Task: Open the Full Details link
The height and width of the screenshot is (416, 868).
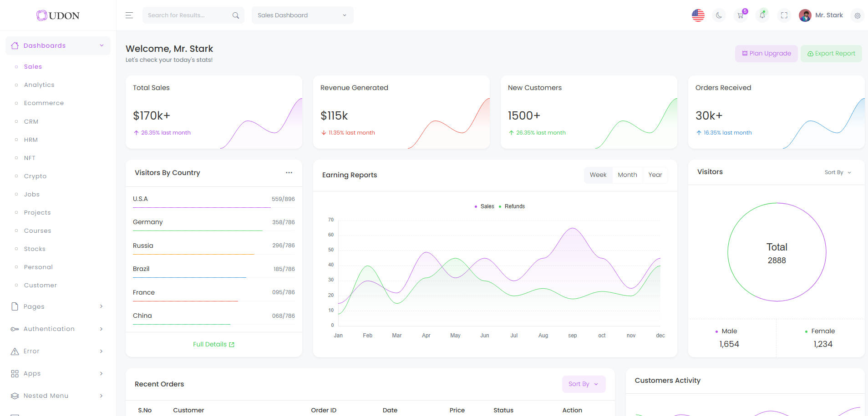Action: tap(213, 345)
